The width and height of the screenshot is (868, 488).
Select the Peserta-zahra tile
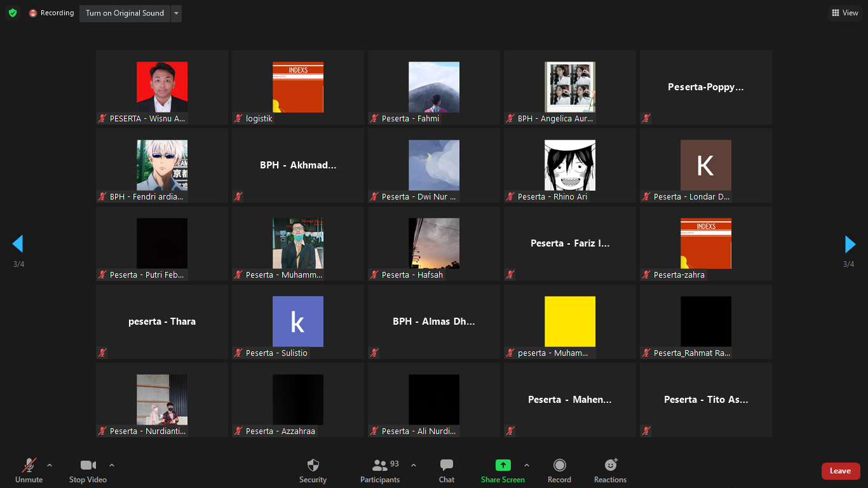pos(706,243)
